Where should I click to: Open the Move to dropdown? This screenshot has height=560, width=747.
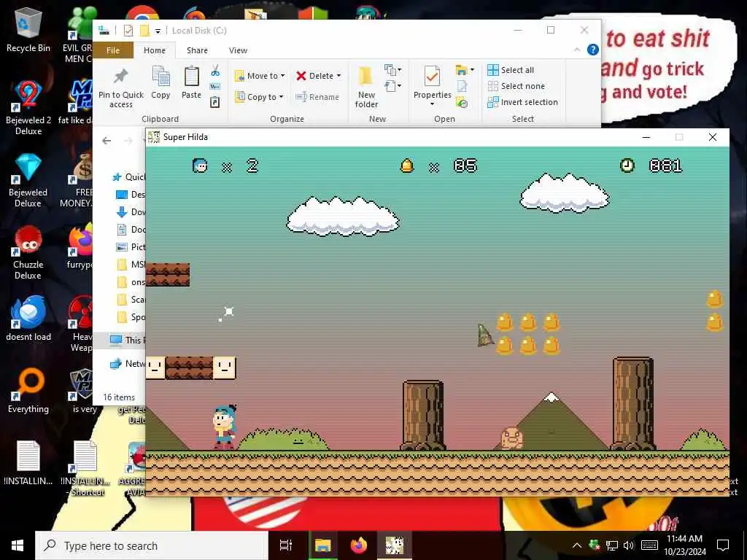pyautogui.click(x=260, y=76)
